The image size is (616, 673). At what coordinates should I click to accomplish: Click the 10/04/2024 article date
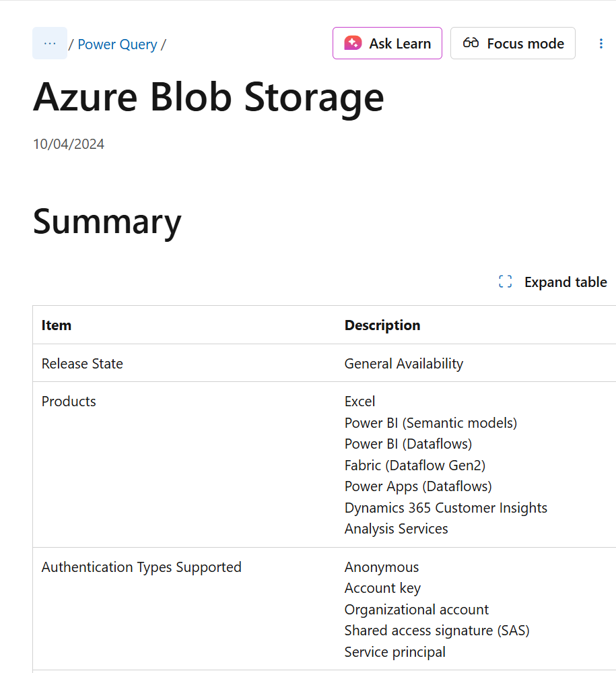pyautogui.click(x=69, y=144)
